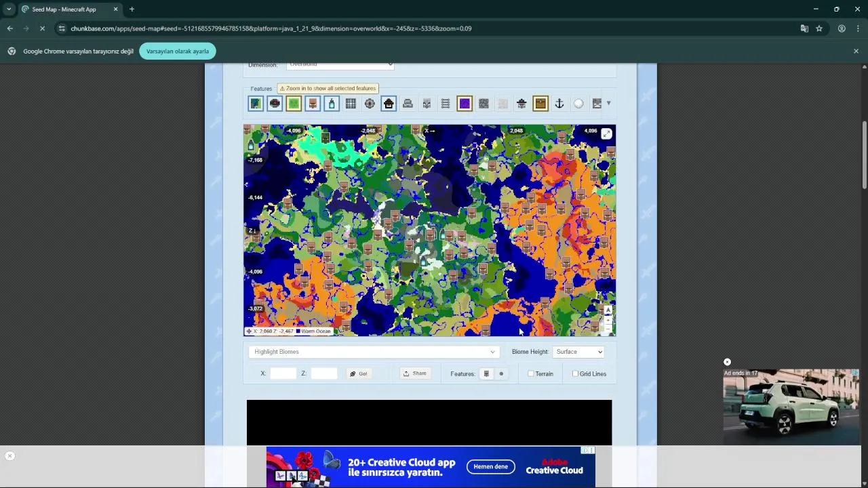
Task: Toggle the cauldron feature icon
Action: [275, 104]
